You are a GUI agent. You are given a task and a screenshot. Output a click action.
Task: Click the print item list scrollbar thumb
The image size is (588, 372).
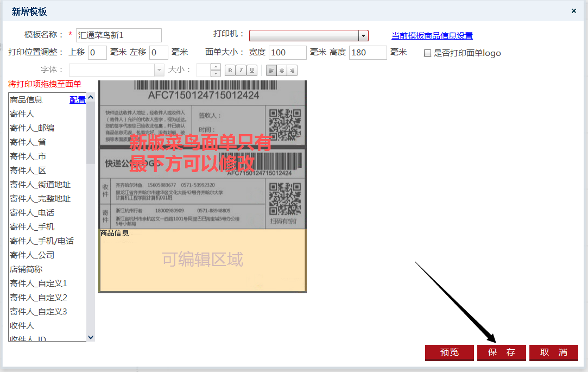90,132
